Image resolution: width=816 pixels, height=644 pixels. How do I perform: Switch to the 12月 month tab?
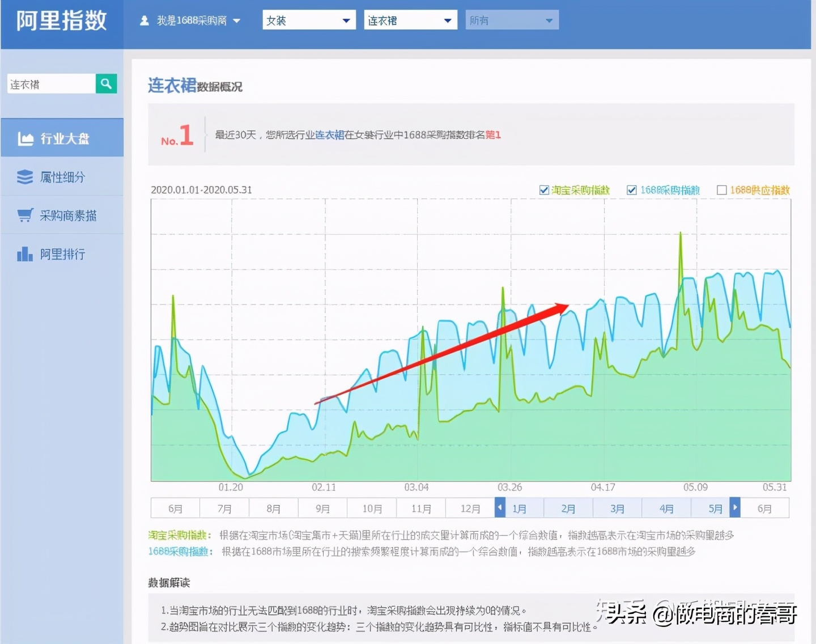(x=470, y=508)
